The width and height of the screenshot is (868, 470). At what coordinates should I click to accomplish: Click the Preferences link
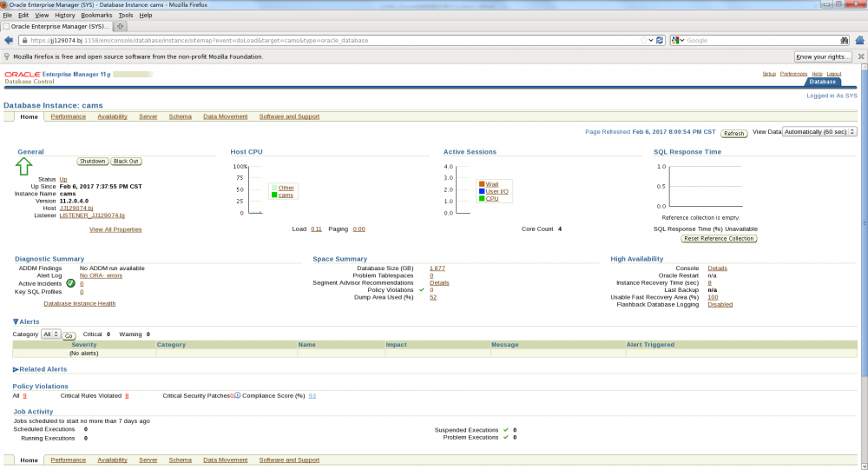coord(793,74)
